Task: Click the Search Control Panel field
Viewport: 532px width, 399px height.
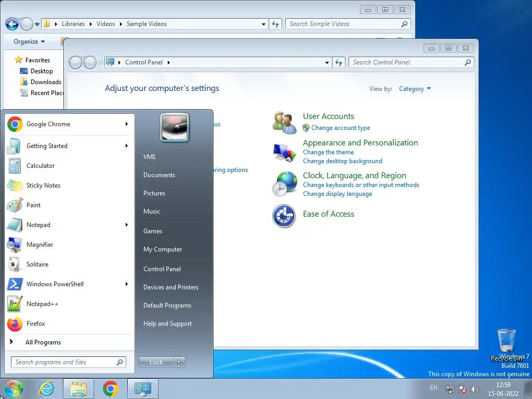Action: point(411,62)
